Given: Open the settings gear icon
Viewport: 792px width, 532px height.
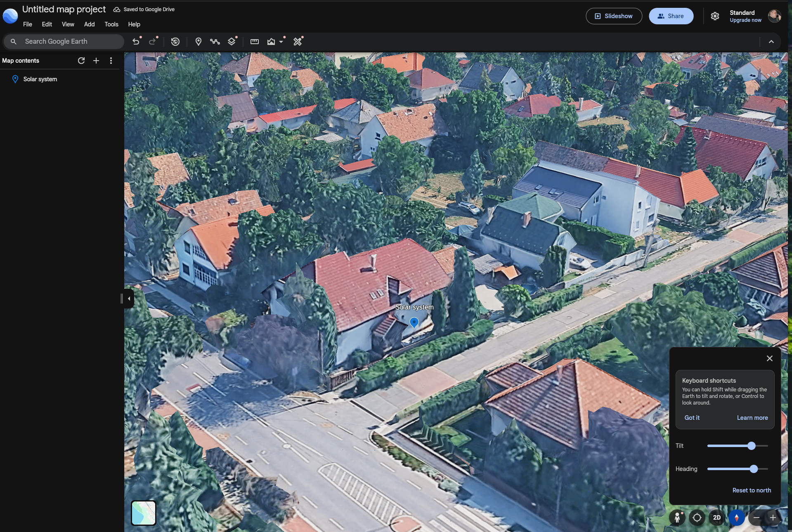Looking at the screenshot, I should [x=715, y=16].
